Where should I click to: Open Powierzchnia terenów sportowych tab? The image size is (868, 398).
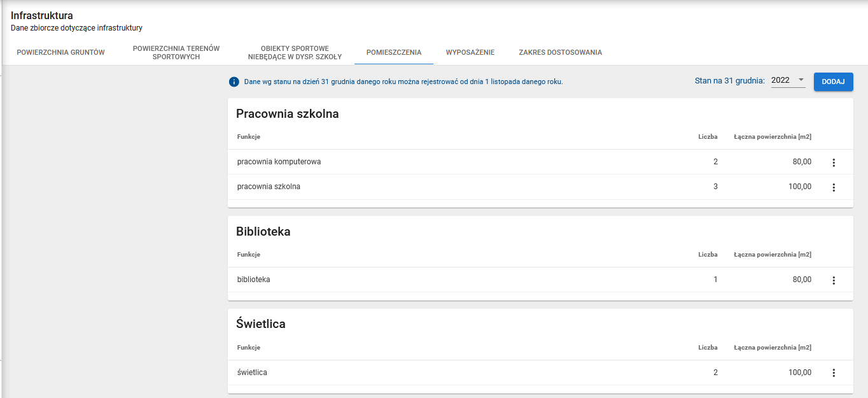[176, 52]
